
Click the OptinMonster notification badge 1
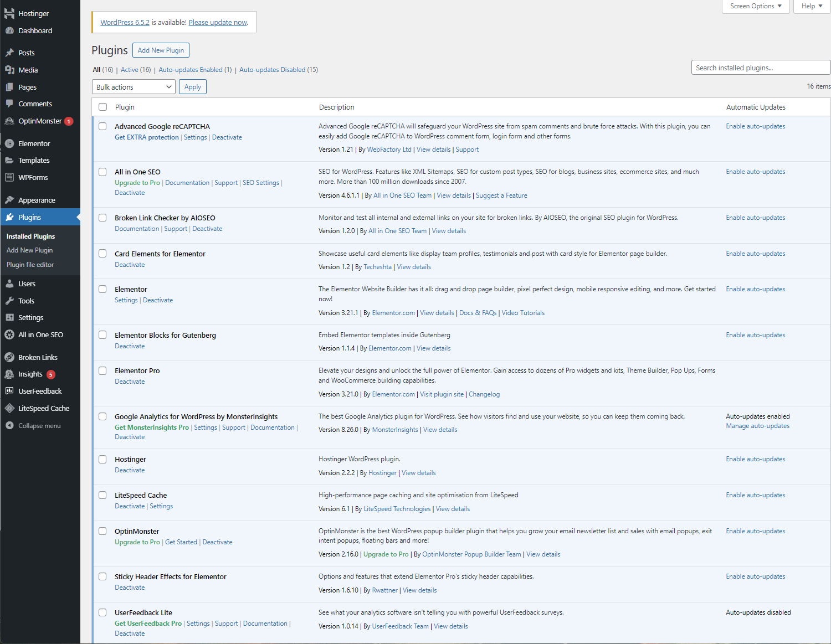point(69,121)
